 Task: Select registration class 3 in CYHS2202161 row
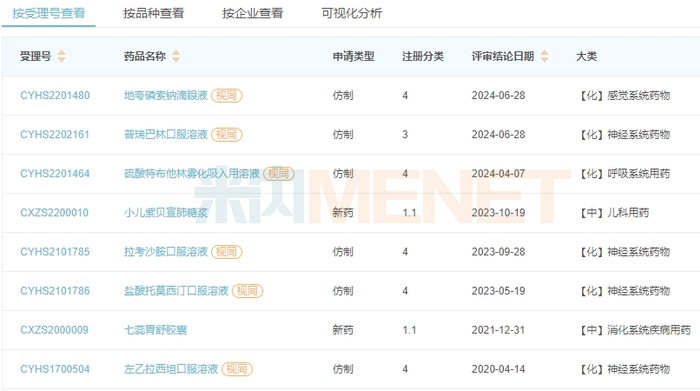coord(405,134)
